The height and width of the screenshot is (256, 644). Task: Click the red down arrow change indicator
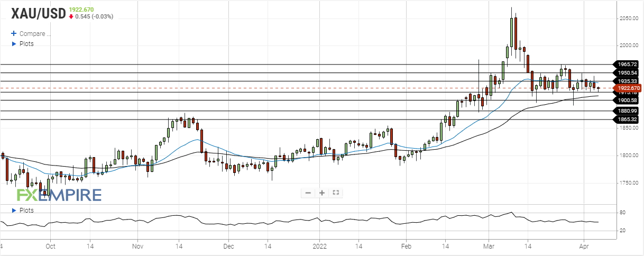(x=71, y=16)
